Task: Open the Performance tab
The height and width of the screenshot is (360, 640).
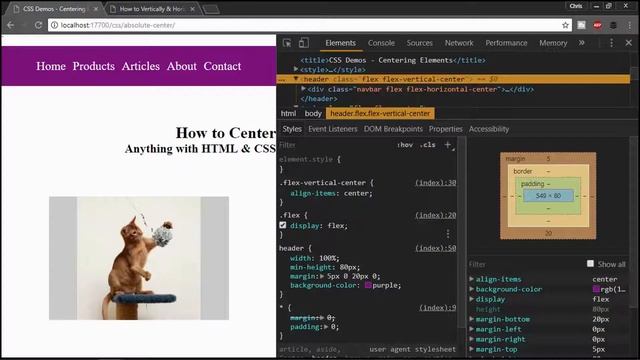Action: tap(507, 43)
